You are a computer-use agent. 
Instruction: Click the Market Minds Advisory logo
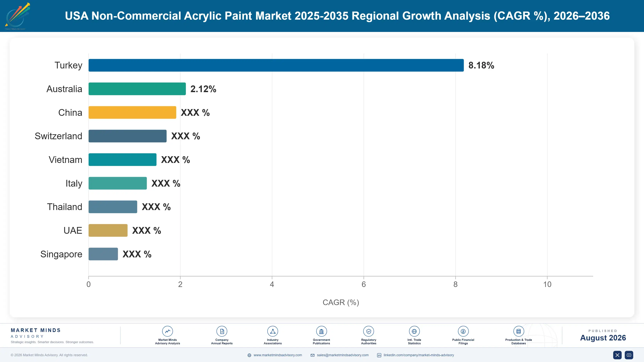pyautogui.click(x=17, y=16)
